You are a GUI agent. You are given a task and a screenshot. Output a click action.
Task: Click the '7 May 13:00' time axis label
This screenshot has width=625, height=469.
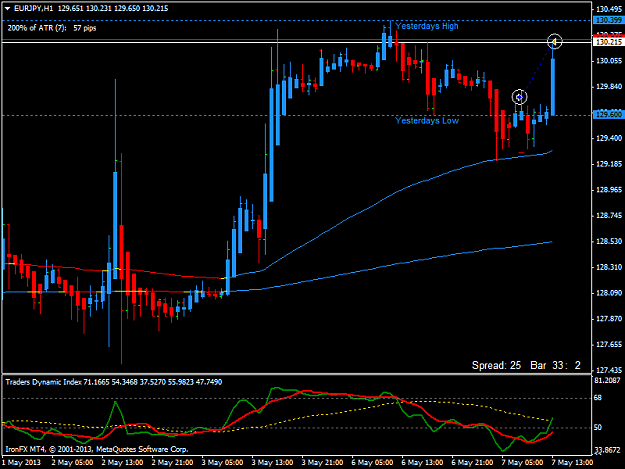(x=572, y=462)
